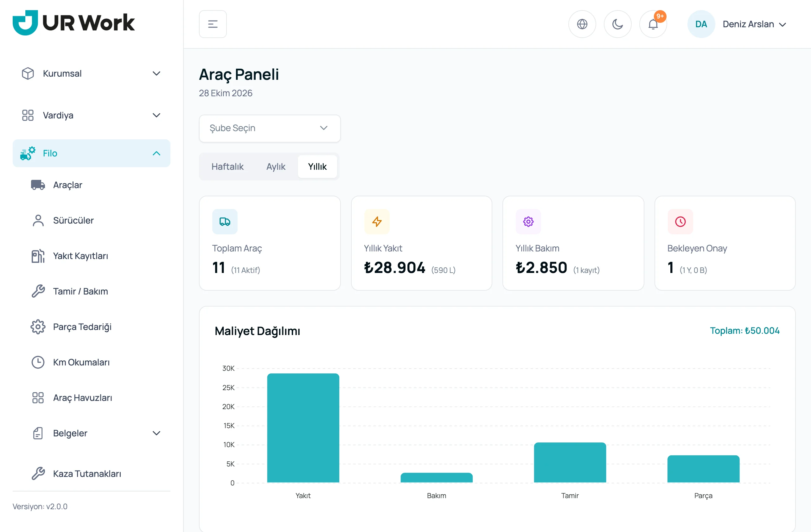Screen dimensions: 811x532
Task: Open the Deniz Arslan account dropdown
Action: pyautogui.click(x=754, y=24)
